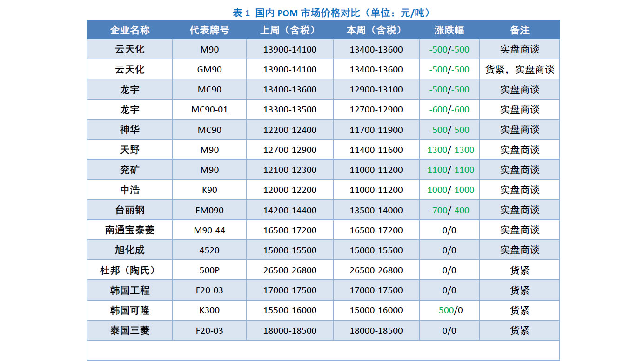Click the 南通宝泰菱 company cell

pos(130,230)
